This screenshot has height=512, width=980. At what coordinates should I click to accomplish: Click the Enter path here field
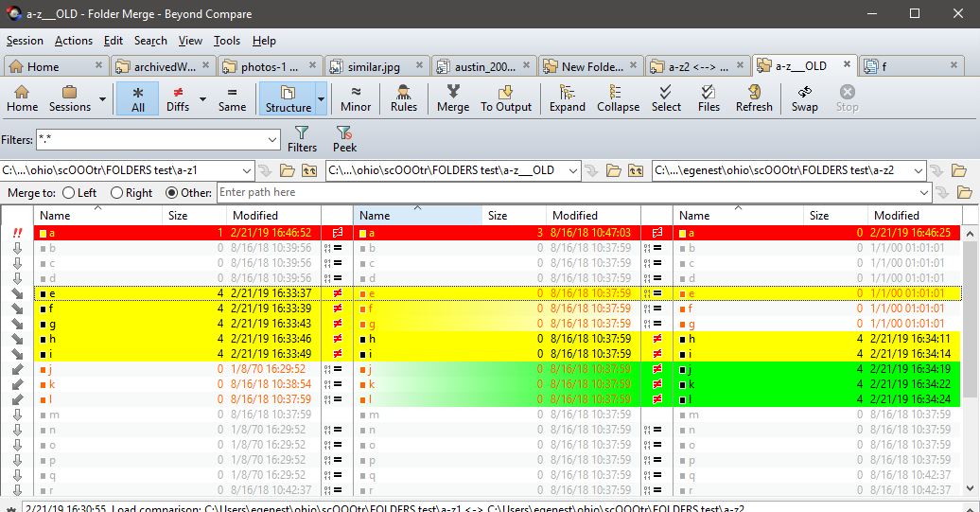[568, 192]
